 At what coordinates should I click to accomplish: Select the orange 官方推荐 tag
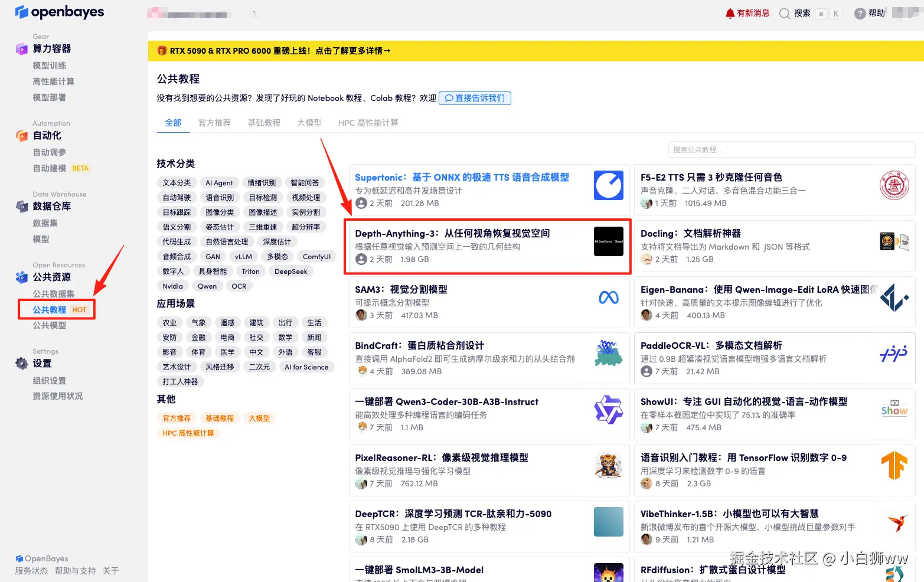coord(177,418)
